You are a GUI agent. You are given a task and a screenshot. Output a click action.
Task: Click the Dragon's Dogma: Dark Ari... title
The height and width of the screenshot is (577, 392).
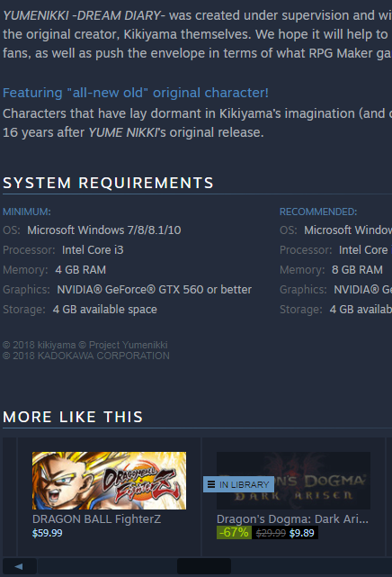click(x=292, y=518)
